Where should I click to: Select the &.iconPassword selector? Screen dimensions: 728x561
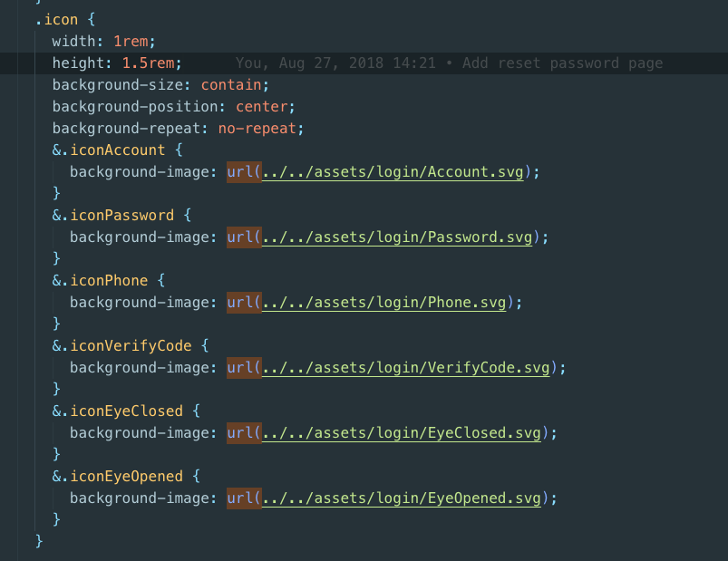[112, 216]
